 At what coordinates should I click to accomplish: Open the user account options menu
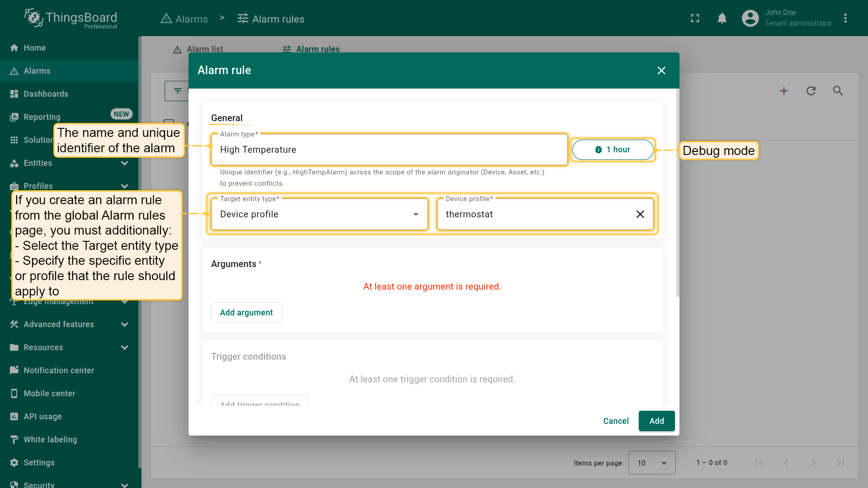point(845,18)
